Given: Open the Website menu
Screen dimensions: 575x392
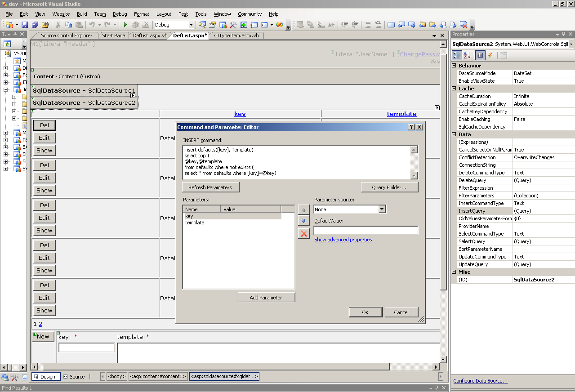Looking at the screenshot, I should tap(61, 14).
